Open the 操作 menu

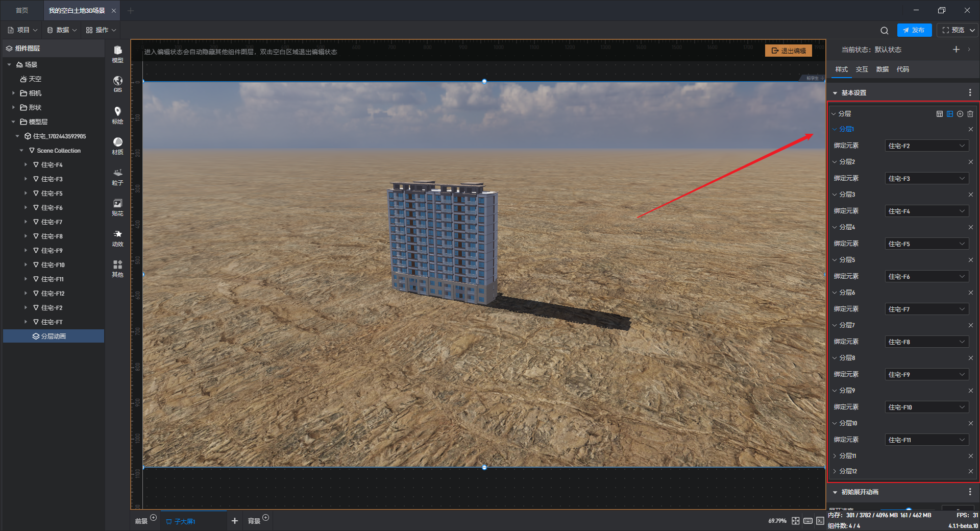click(x=101, y=30)
